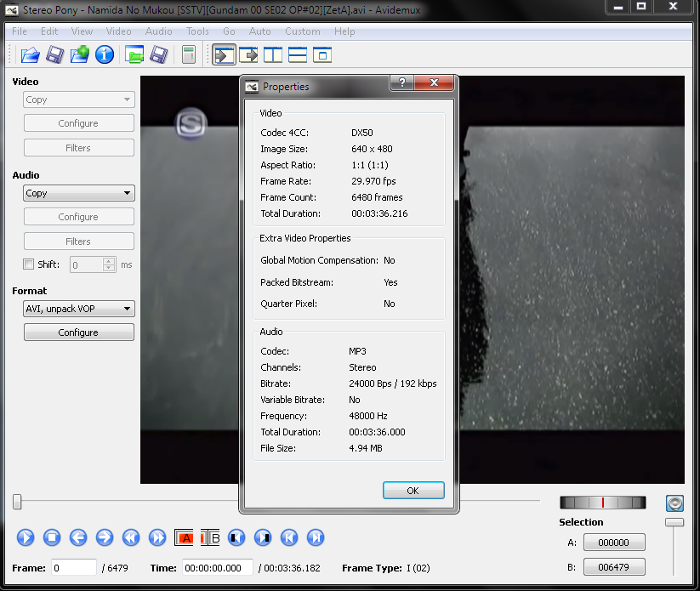Click Configure under Format section
The width and height of the screenshot is (700, 591).
click(78, 332)
